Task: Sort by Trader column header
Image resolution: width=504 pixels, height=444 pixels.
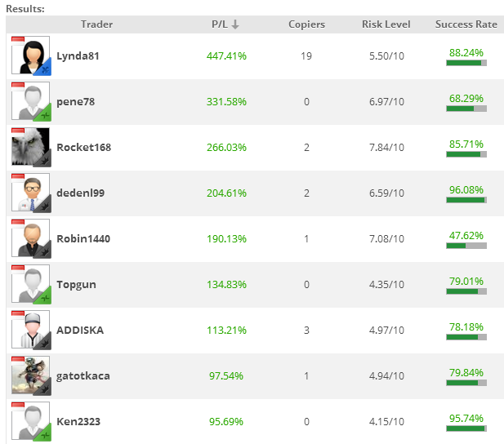Action: coord(97,24)
